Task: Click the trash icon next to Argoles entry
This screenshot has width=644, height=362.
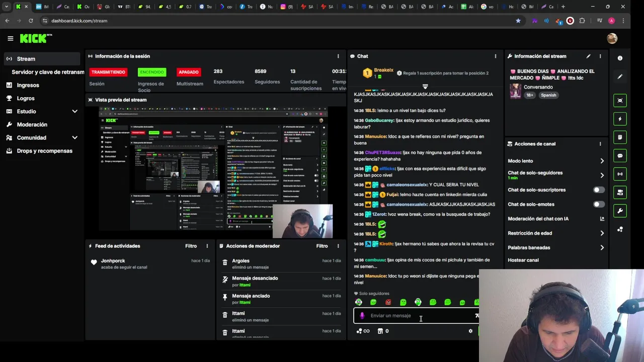Action: tap(225, 262)
